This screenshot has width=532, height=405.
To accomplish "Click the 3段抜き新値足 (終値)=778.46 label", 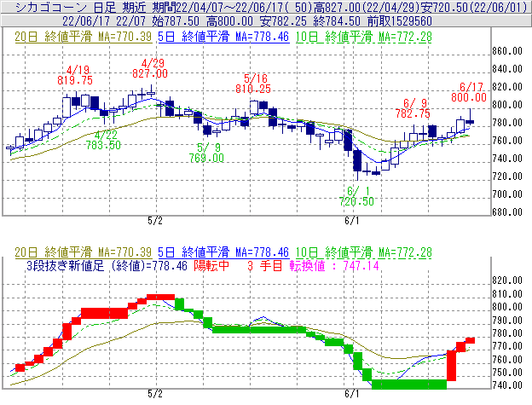I will (x=107, y=265).
